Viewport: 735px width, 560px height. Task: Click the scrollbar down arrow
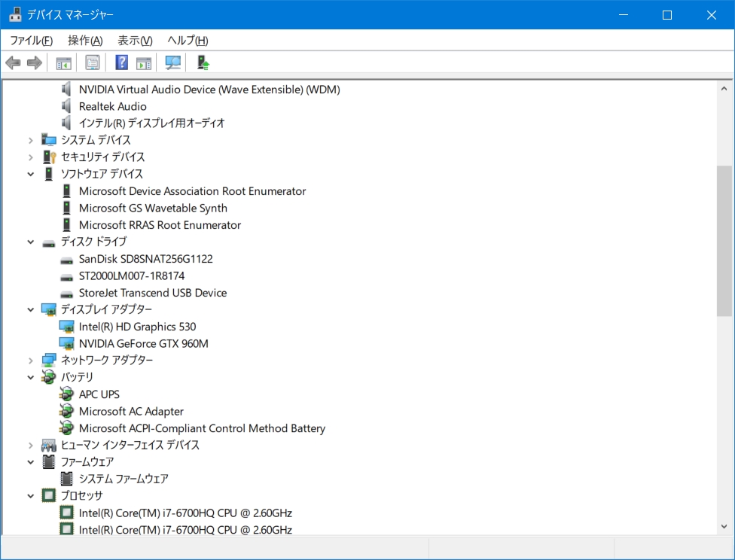[724, 526]
